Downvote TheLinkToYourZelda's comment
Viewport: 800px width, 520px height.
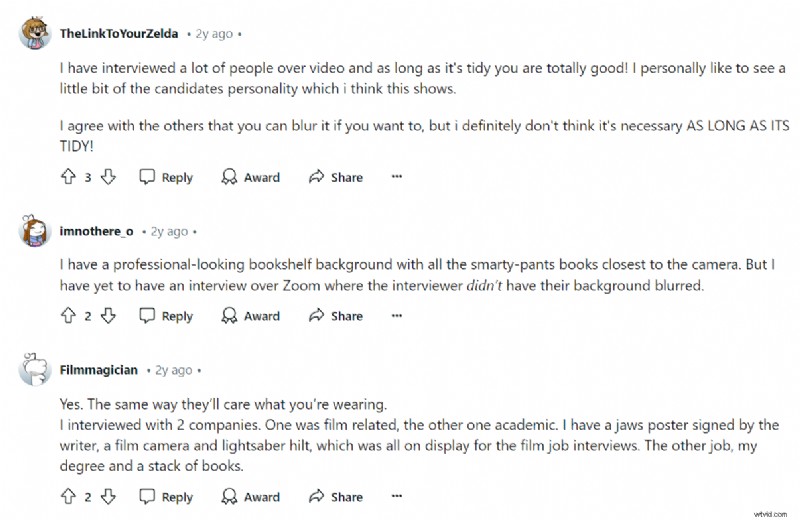click(x=109, y=177)
